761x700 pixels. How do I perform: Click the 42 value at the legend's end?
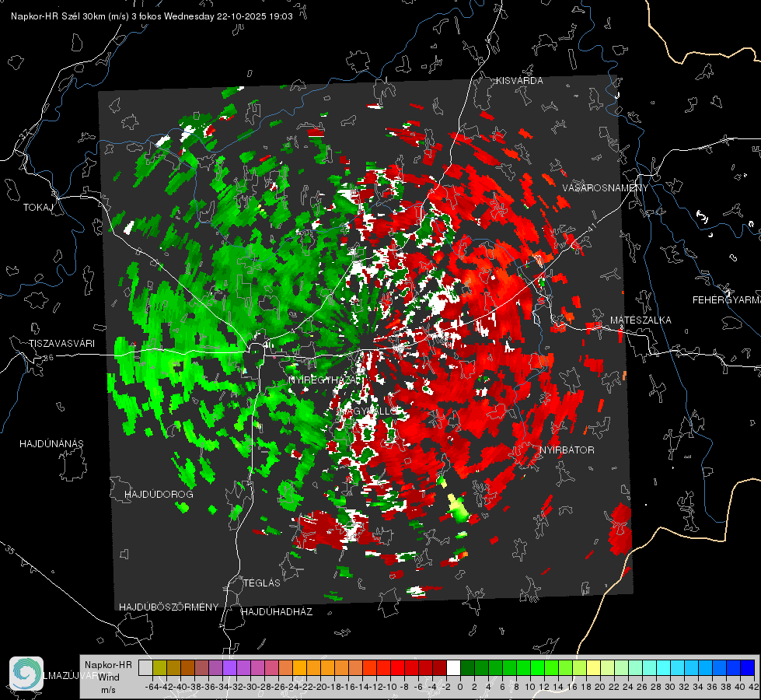pyautogui.click(x=753, y=687)
